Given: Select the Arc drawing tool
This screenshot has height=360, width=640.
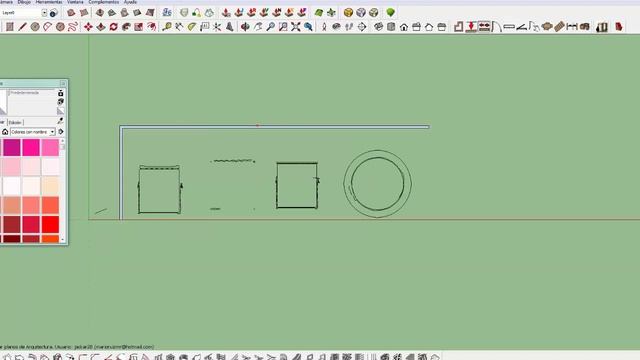Looking at the screenshot, I should coord(48,27).
